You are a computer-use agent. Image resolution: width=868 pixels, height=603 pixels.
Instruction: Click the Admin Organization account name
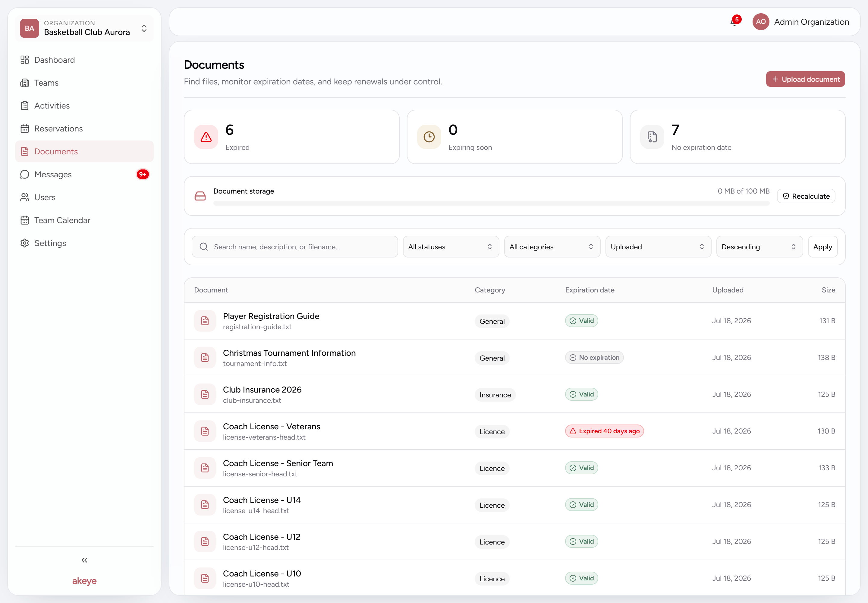tap(811, 22)
